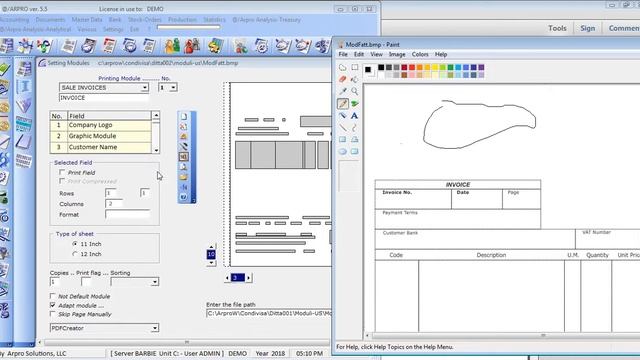This screenshot has height=360, width=640.
Task: Open the Production menu in Arpro
Action: [x=182, y=20]
